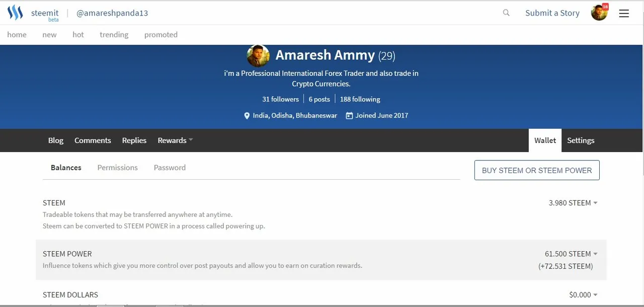
Task: Click the reputation score (29)
Action: (387, 56)
